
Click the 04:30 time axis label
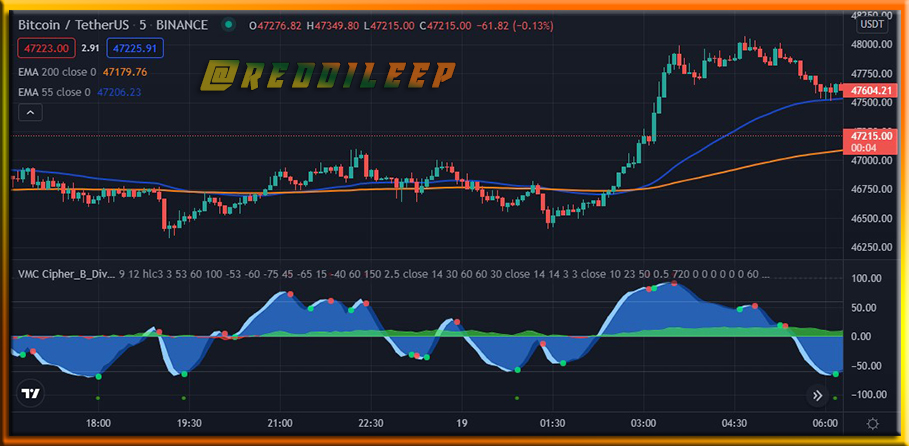coord(735,423)
